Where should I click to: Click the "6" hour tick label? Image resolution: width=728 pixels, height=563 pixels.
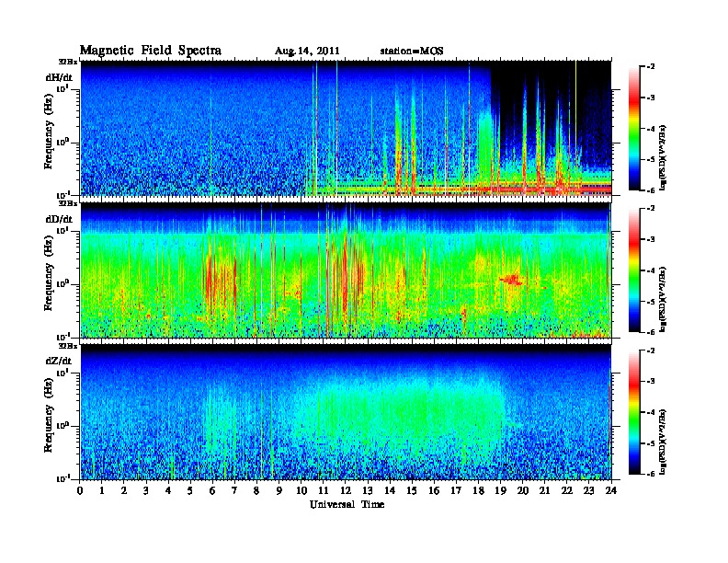(x=212, y=491)
